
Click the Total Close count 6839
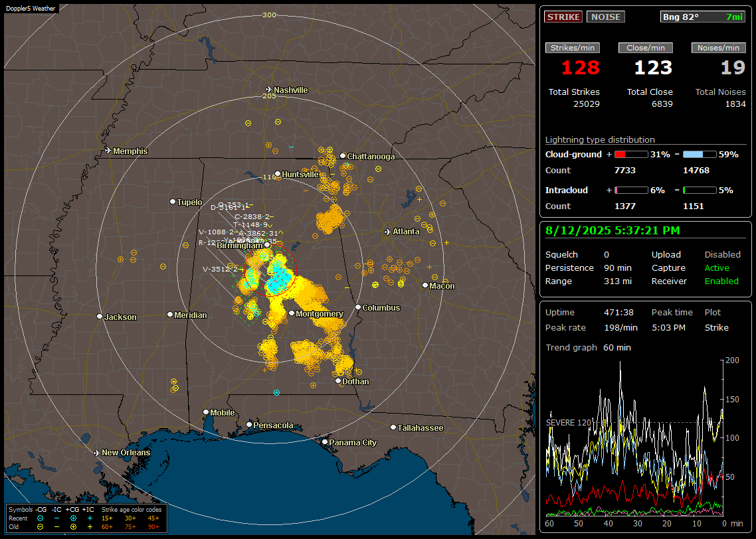click(662, 104)
